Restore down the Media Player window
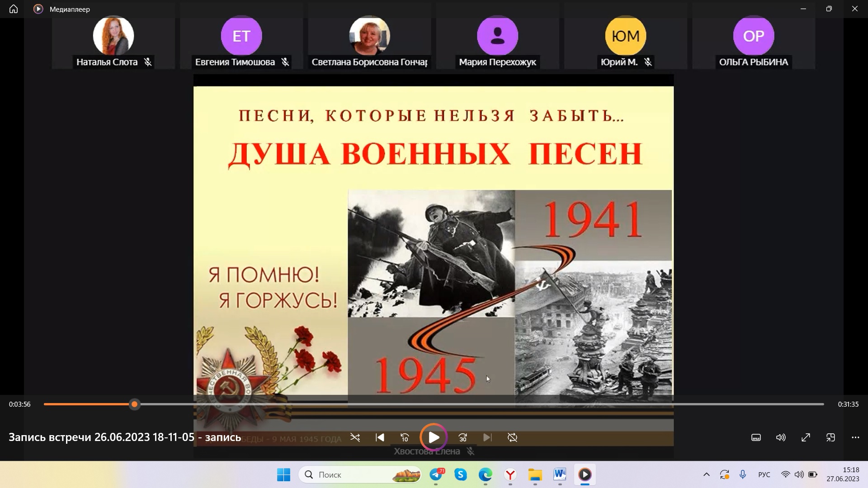868x488 pixels. tap(829, 9)
